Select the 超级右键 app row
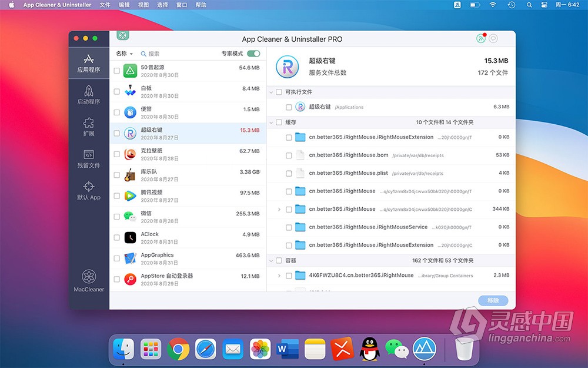Image resolution: width=588 pixels, height=368 pixels. [188, 133]
